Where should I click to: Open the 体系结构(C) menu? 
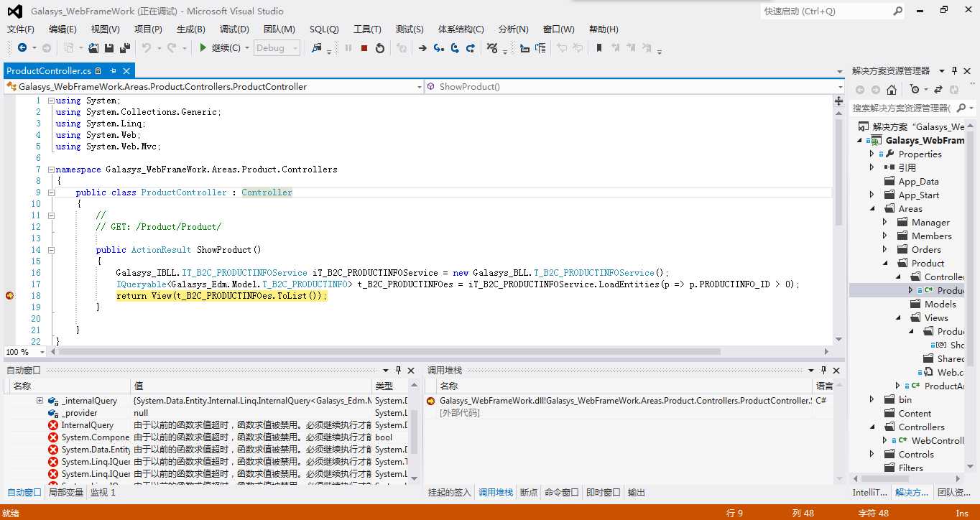(x=461, y=29)
